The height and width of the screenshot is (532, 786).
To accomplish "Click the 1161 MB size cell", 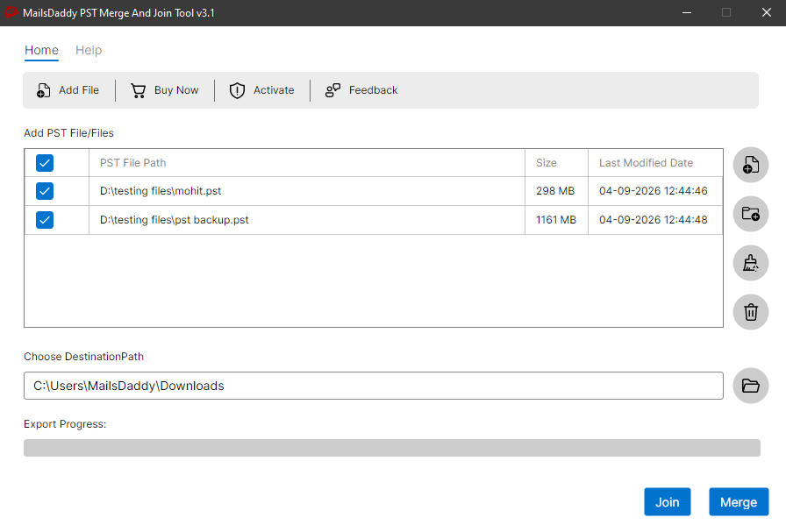I will 555,220.
